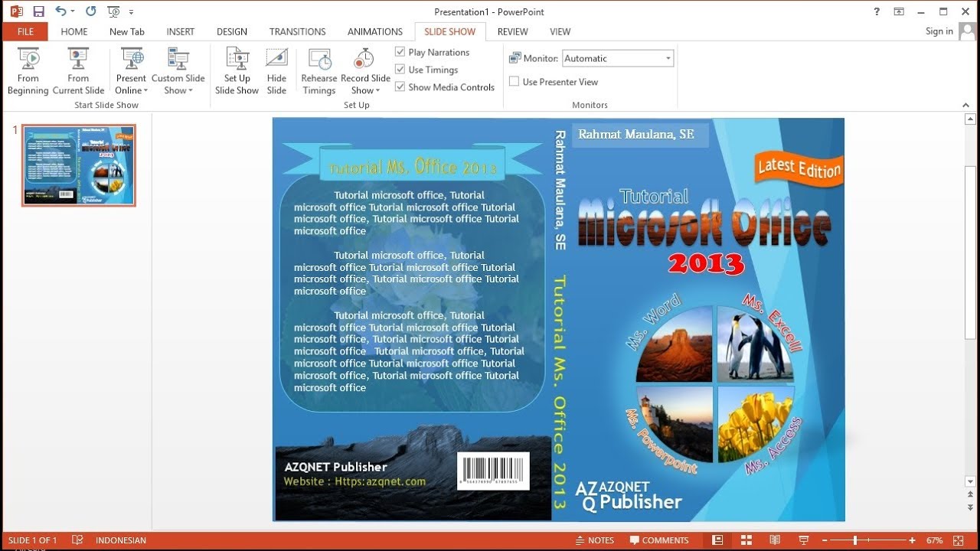This screenshot has width=980, height=551.
Task: Expand Custom Slide Show dropdown arrow
Action: [x=191, y=90]
